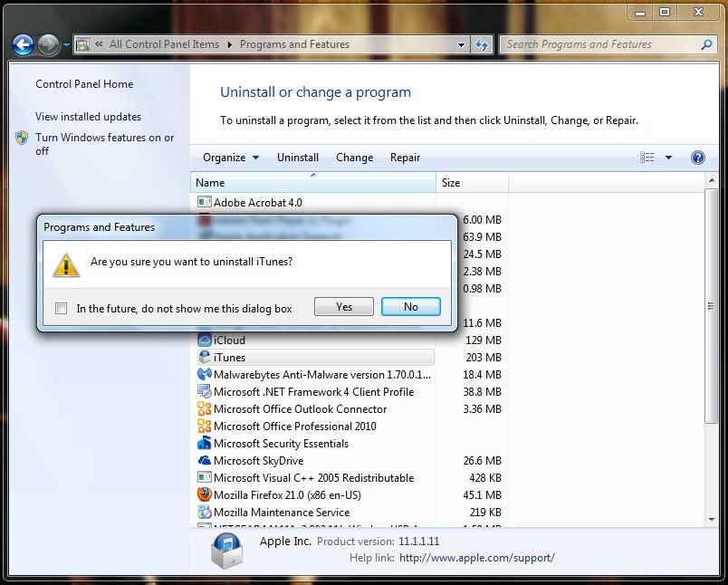Open the address bar history dropdown
This screenshot has height=585, width=728.
point(462,44)
